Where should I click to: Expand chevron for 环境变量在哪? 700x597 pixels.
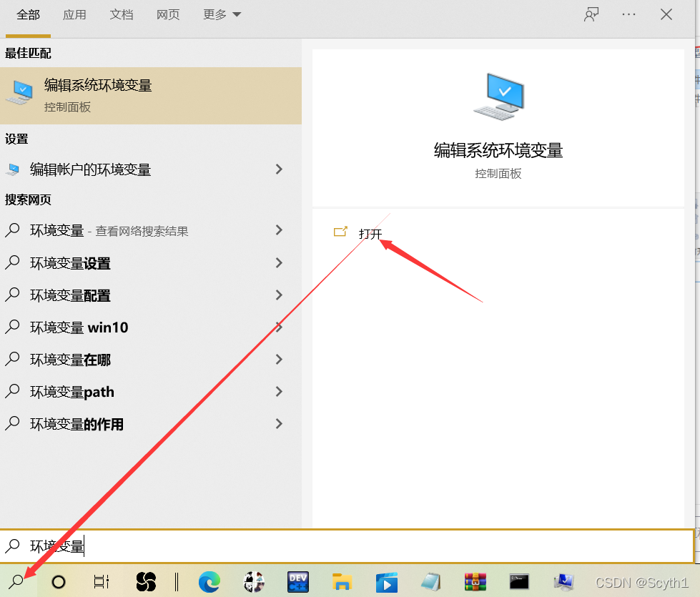coord(279,359)
